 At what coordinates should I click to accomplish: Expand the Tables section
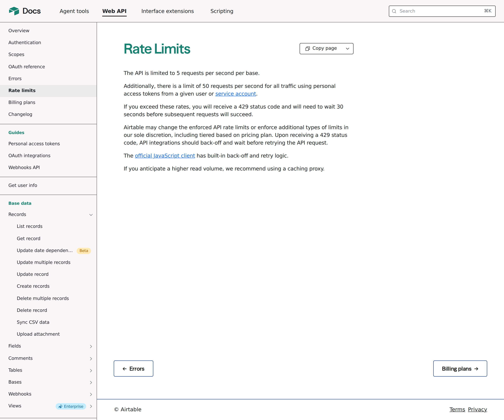tap(91, 370)
